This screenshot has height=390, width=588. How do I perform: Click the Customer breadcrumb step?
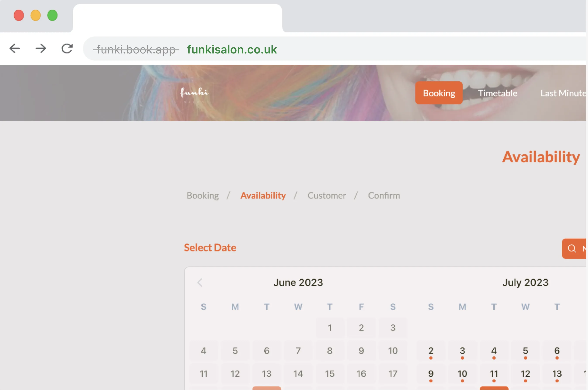click(327, 195)
